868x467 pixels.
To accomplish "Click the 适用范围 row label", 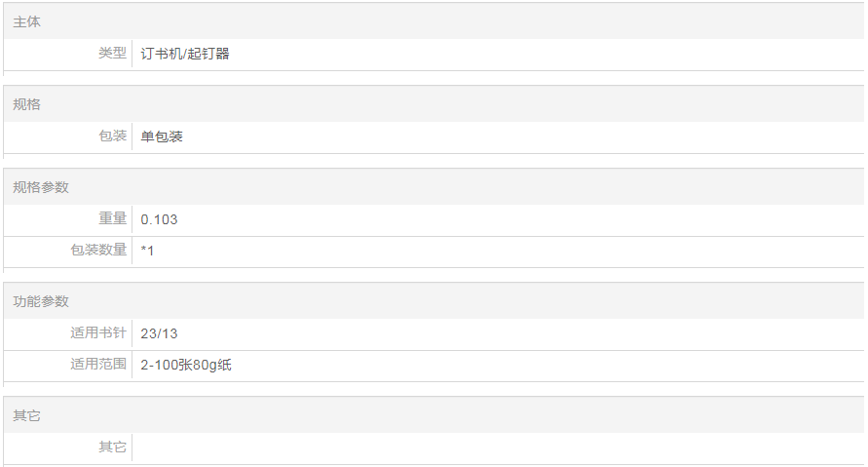I will pyautogui.click(x=98, y=365).
